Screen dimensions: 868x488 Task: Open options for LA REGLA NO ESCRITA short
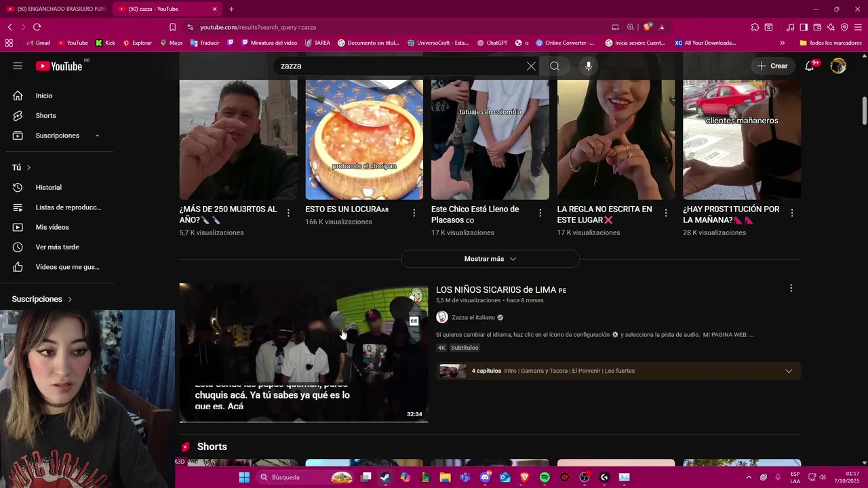point(666,213)
